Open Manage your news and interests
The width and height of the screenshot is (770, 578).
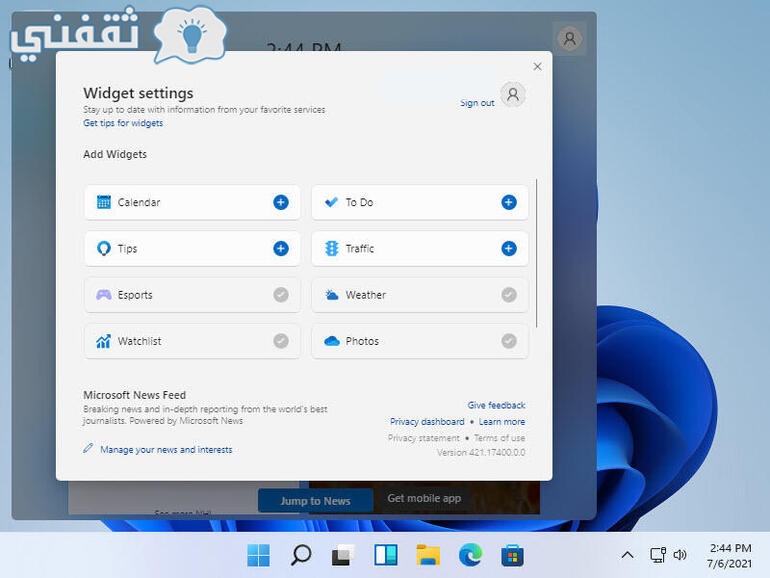tap(166, 449)
